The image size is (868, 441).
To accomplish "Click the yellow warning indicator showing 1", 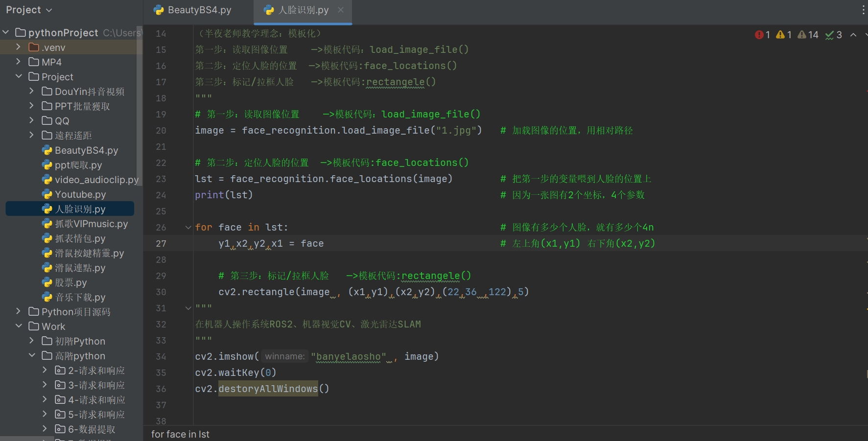I will pos(784,35).
